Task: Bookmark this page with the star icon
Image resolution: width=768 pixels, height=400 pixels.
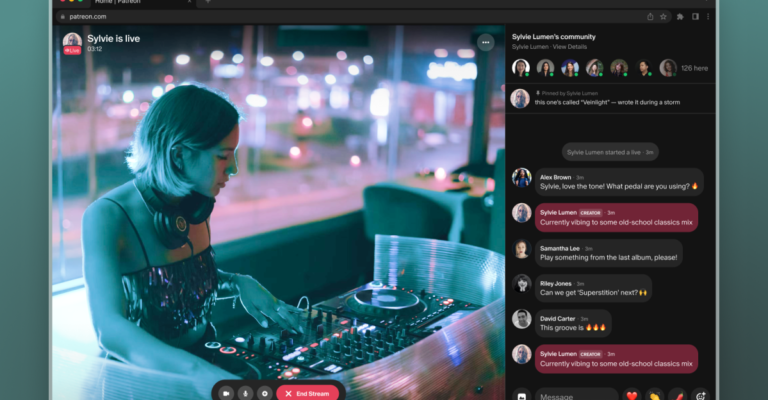Action: point(663,17)
